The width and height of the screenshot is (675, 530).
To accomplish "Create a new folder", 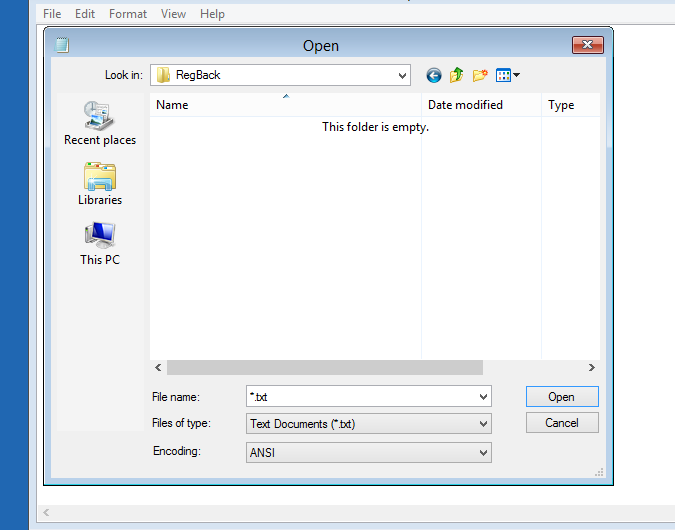I will pos(480,75).
